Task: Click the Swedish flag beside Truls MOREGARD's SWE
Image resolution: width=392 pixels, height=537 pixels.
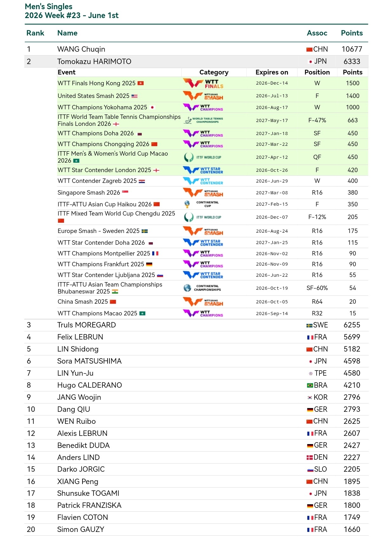Action: [310, 326]
